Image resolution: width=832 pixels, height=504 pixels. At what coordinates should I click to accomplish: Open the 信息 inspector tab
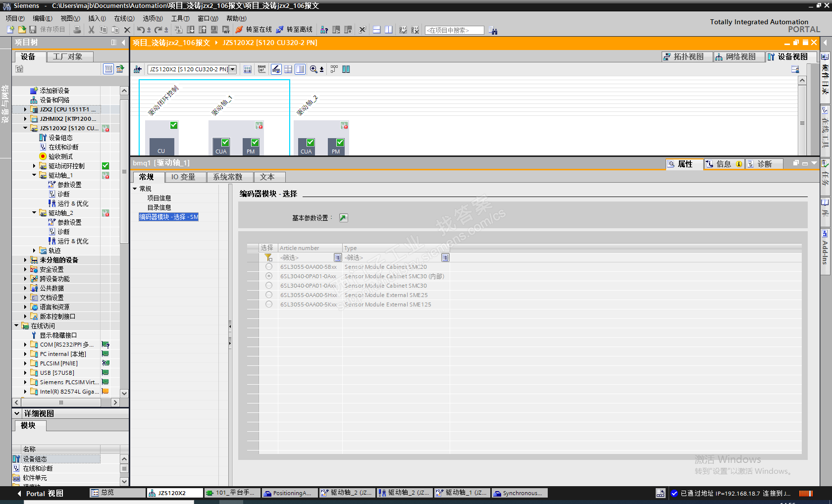point(724,164)
